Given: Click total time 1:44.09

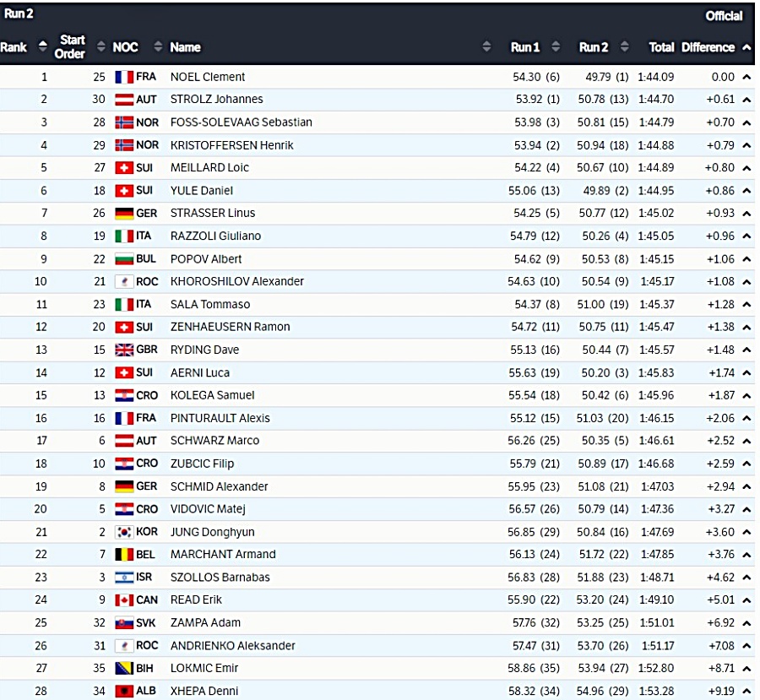Looking at the screenshot, I should click(656, 77).
